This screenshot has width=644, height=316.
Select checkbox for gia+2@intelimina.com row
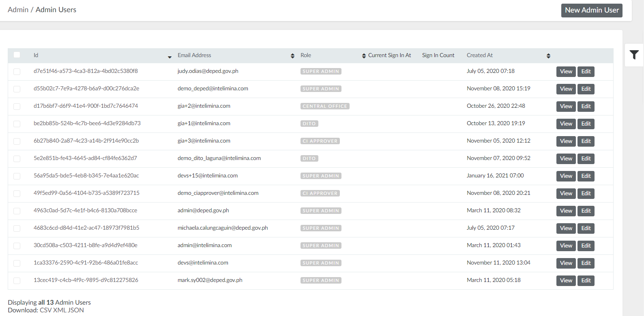point(17,107)
